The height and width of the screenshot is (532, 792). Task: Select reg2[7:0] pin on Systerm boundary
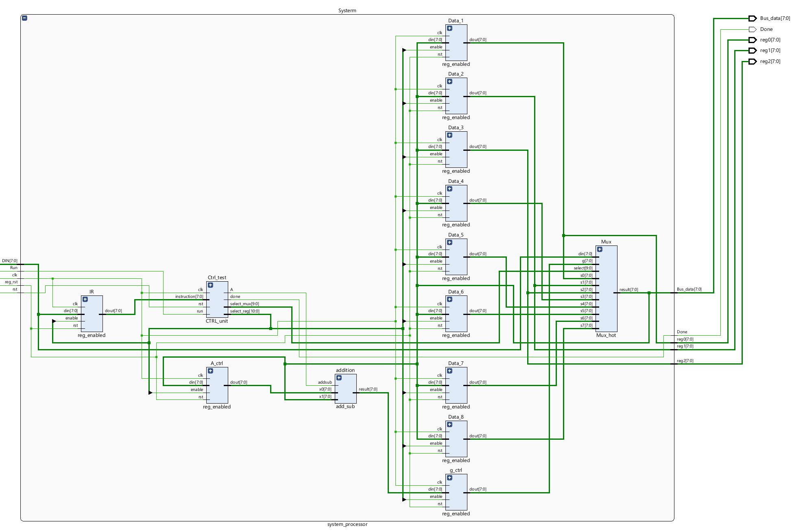point(685,361)
